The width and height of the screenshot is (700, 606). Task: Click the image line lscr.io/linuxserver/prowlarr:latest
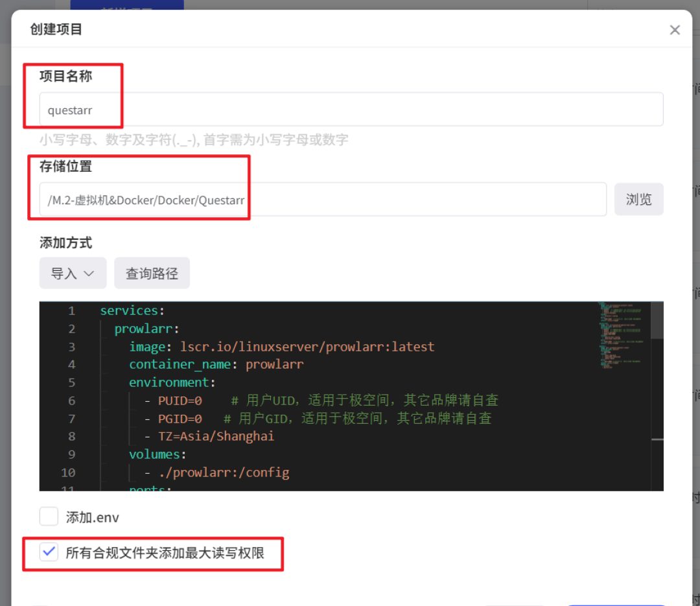pos(282,347)
